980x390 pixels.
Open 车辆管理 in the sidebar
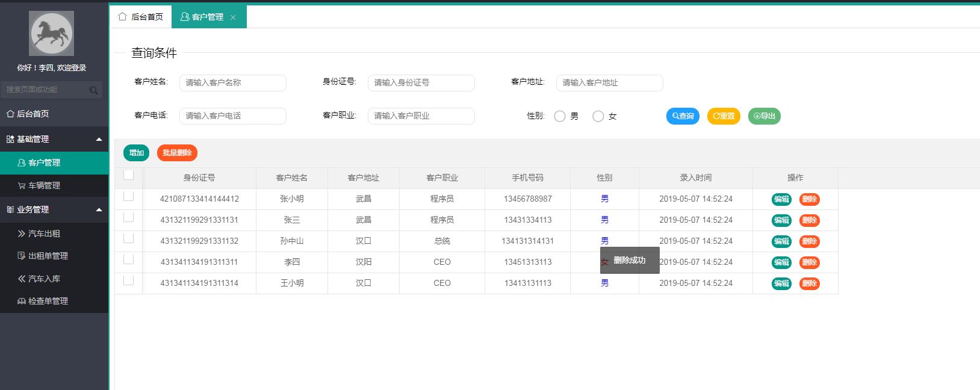coord(44,185)
